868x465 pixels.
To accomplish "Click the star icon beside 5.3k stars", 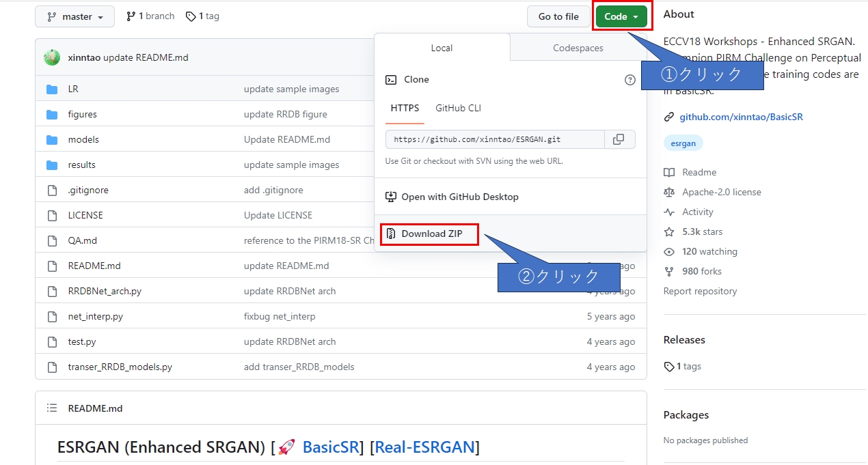I will click(669, 231).
